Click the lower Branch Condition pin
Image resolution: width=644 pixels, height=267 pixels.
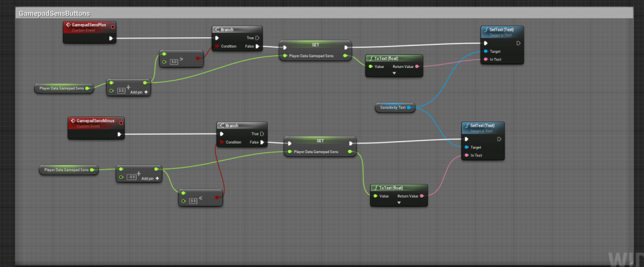click(222, 142)
